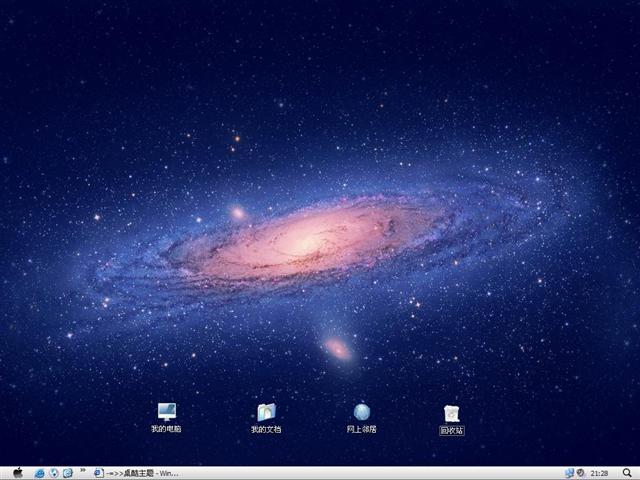Click the magnifier search icon in taskbar
The height and width of the screenshot is (480, 640).
pos(626,473)
